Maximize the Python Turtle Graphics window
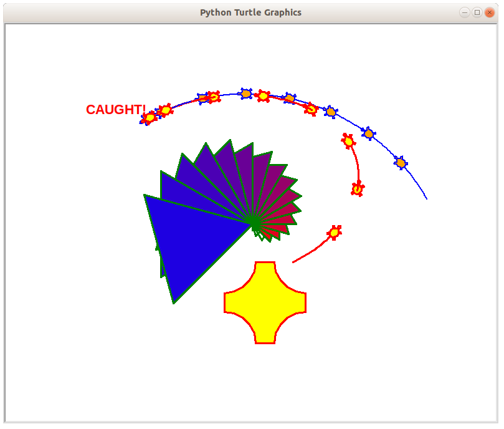The height and width of the screenshot is (429, 504). point(477,12)
